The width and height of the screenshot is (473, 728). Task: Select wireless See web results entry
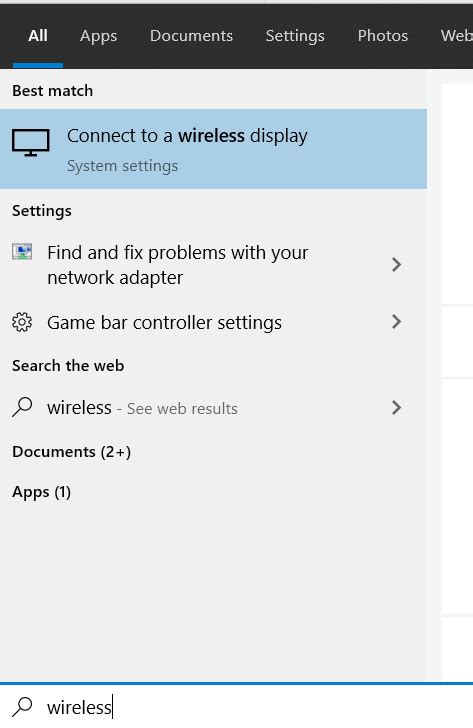[213, 408]
